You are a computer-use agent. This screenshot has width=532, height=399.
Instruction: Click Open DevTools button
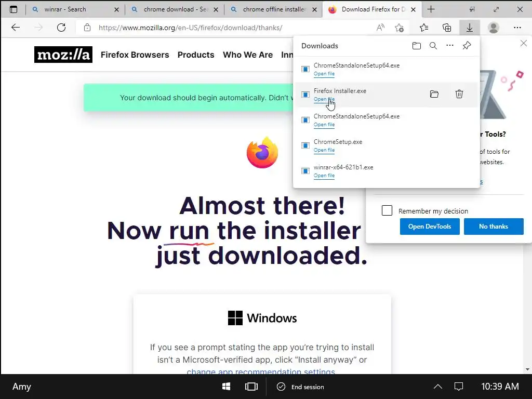pyautogui.click(x=430, y=227)
